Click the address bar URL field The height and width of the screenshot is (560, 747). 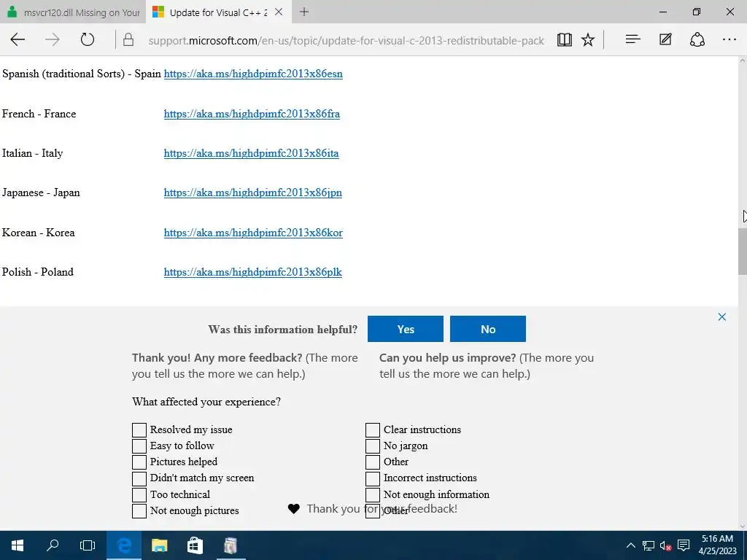click(x=346, y=41)
